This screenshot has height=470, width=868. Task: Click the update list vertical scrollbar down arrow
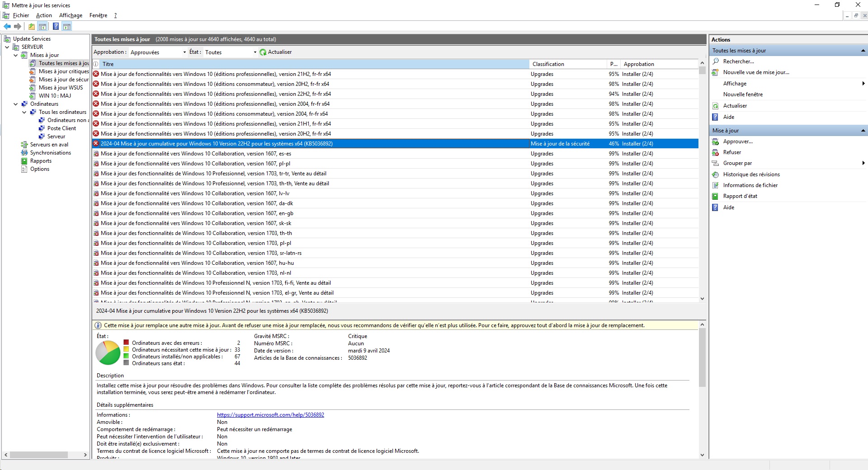click(x=702, y=299)
